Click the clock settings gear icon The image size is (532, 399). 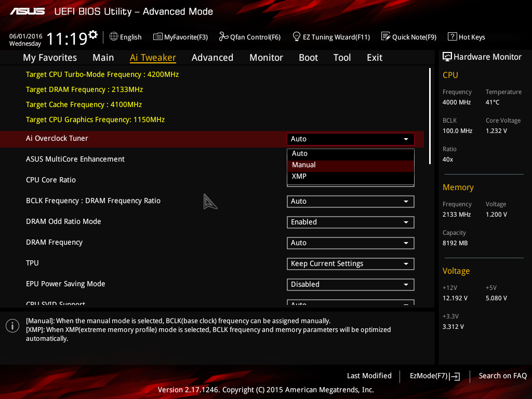click(x=93, y=35)
